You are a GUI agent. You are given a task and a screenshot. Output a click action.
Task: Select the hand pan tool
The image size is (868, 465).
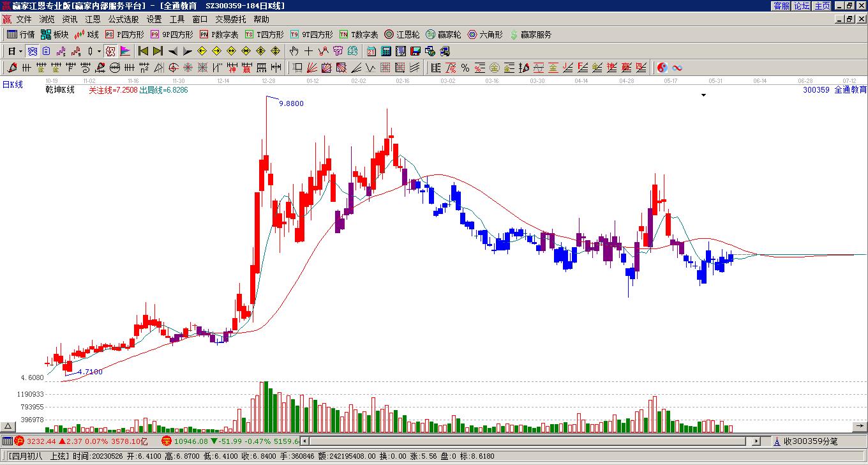[294, 51]
